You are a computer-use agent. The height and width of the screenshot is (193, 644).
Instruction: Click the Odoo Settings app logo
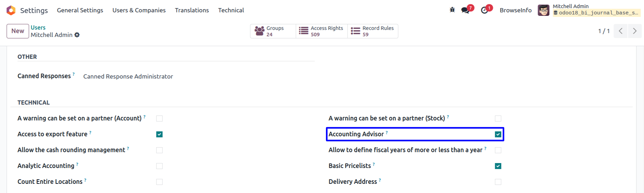click(11, 10)
